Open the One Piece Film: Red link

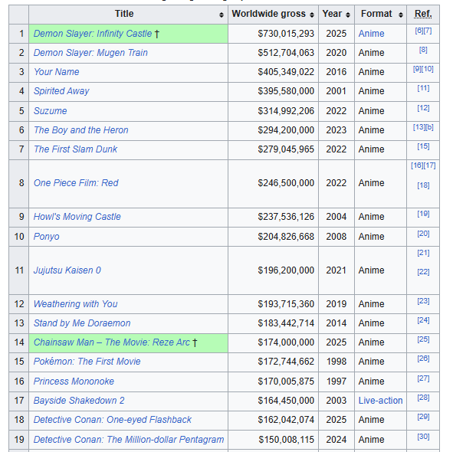coord(76,183)
